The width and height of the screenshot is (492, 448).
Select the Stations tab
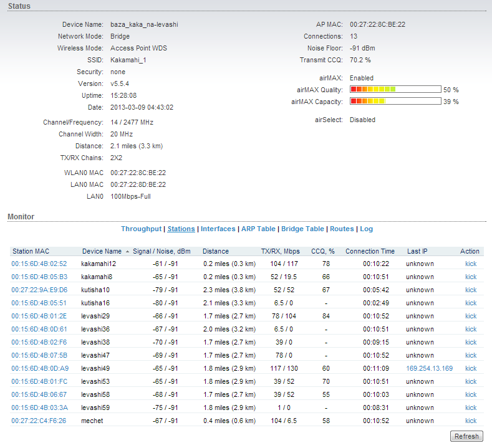point(181,229)
